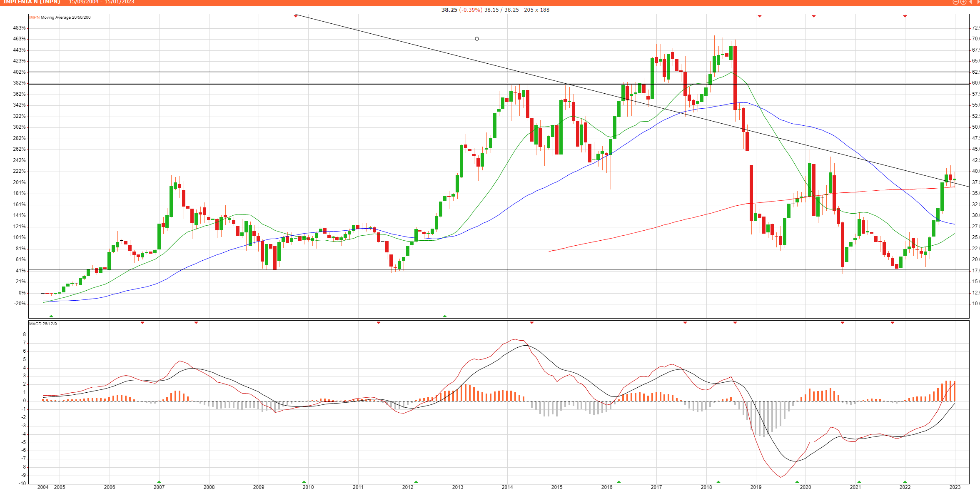Click the Moving Average 20/50/200 label

tap(66, 17)
